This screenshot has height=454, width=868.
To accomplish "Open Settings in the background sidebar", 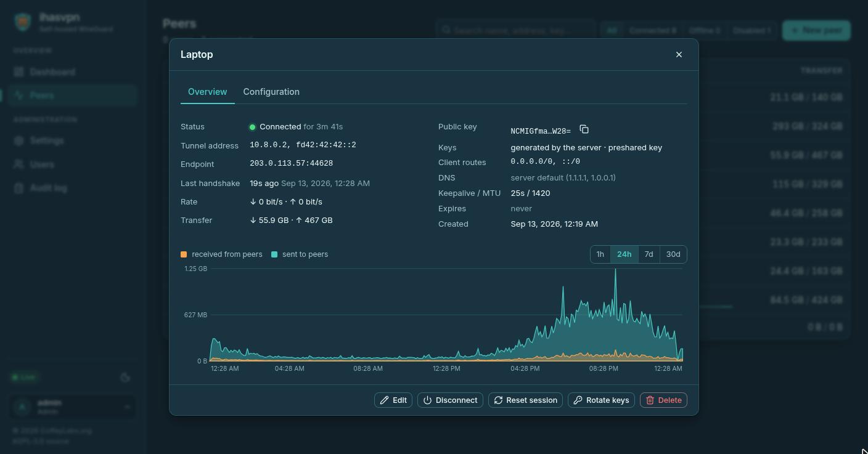I will point(72,140).
